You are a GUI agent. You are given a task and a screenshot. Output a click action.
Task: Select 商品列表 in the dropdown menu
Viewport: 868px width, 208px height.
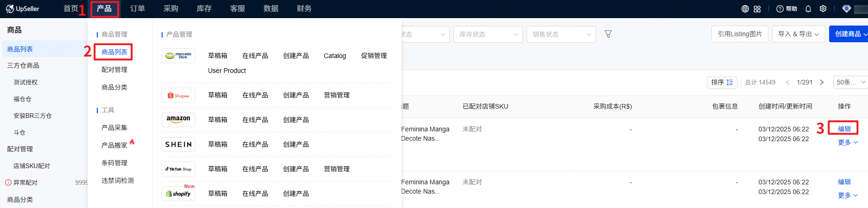tap(114, 52)
